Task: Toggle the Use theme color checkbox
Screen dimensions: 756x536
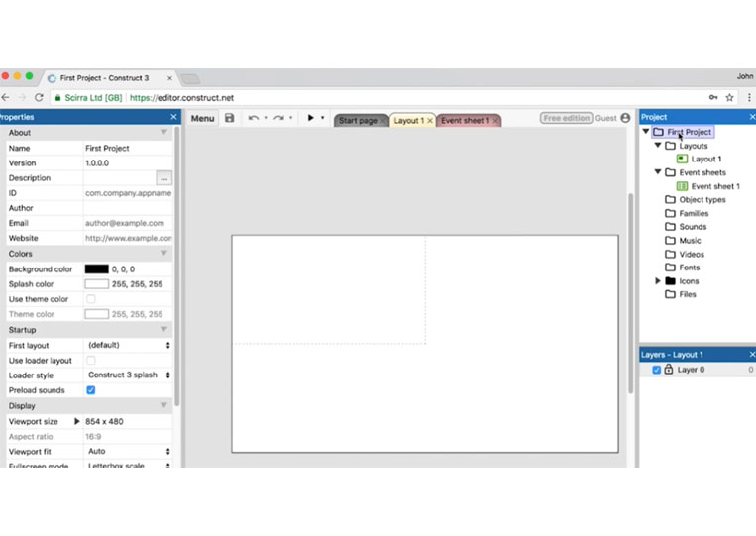Action: click(90, 299)
